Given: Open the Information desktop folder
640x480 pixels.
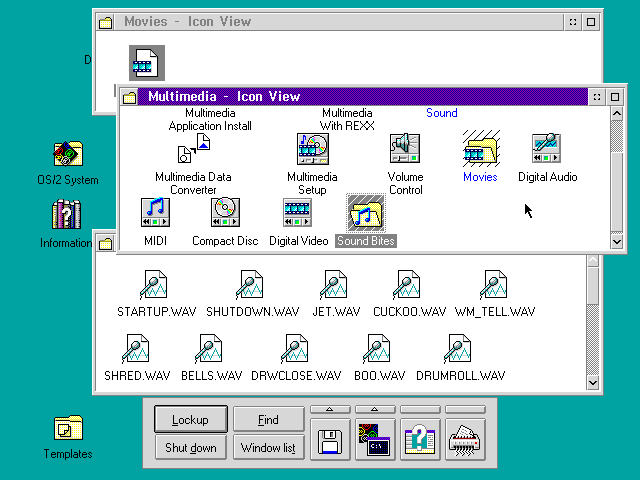Looking at the screenshot, I should (x=67, y=214).
